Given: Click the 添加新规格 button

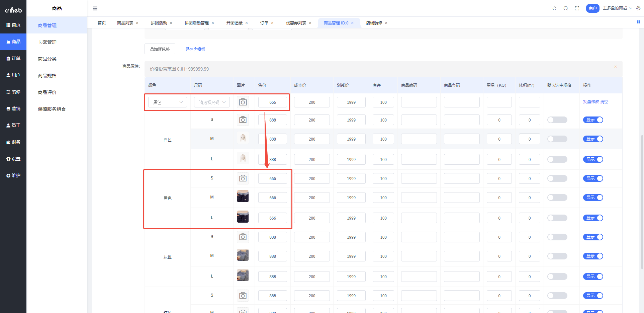Looking at the screenshot, I should coord(160,49).
